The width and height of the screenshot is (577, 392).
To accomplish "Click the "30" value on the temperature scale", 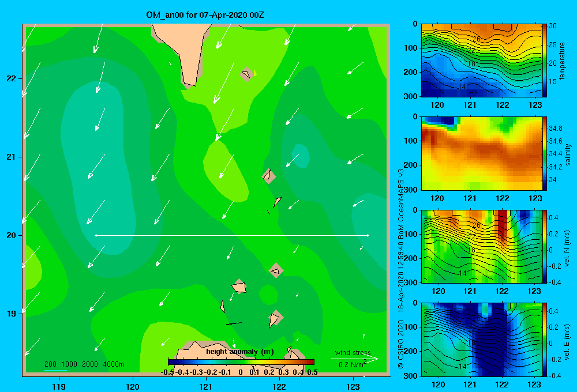I will tap(553, 26).
